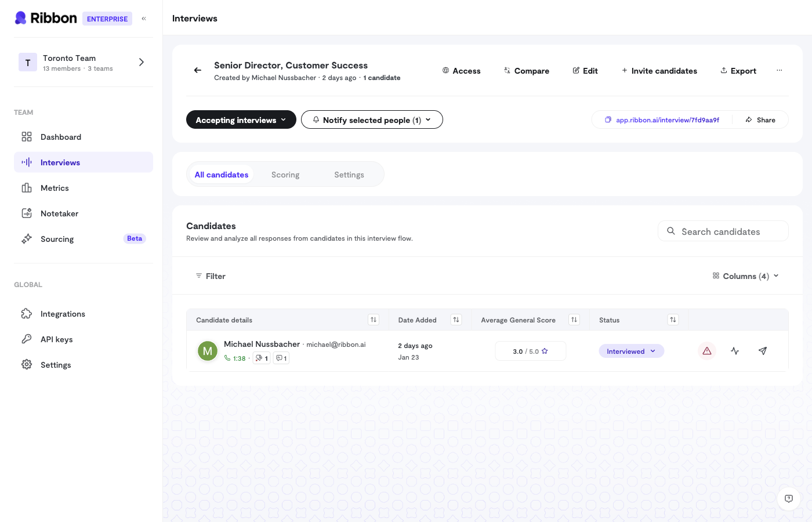Click the Share button
The image size is (812, 522).
[760, 120]
